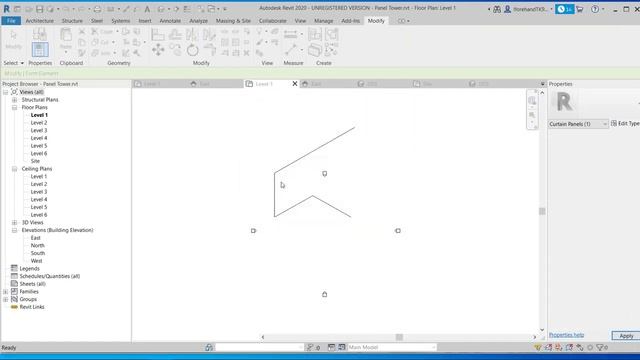Click the Align tool icon

click(x=158, y=35)
